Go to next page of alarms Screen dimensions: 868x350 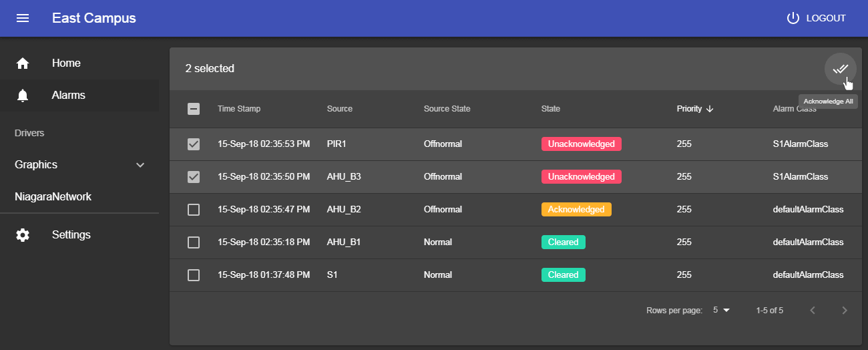(845, 310)
